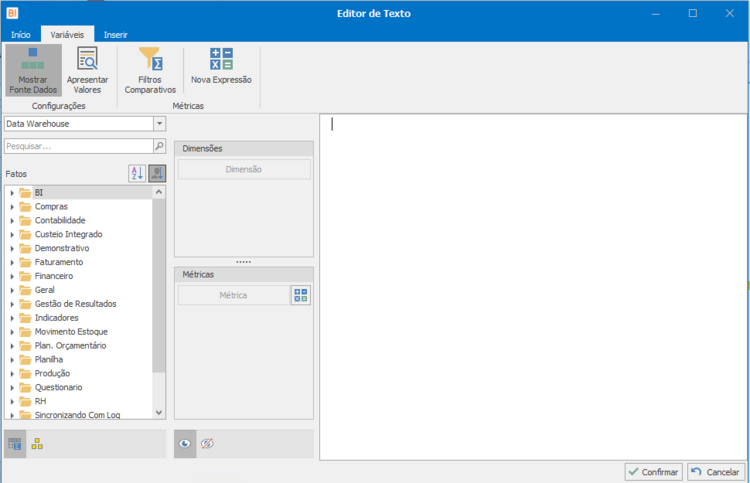The height and width of the screenshot is (483, 750).
Task: Toggle the table view icon below Fatos
Action: pos(15,444)
